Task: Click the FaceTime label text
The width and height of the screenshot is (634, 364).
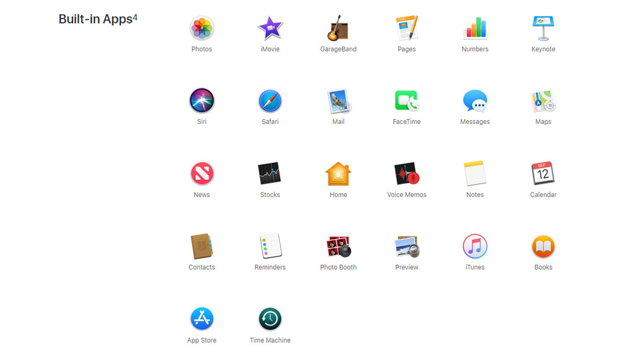Action: 407,121
